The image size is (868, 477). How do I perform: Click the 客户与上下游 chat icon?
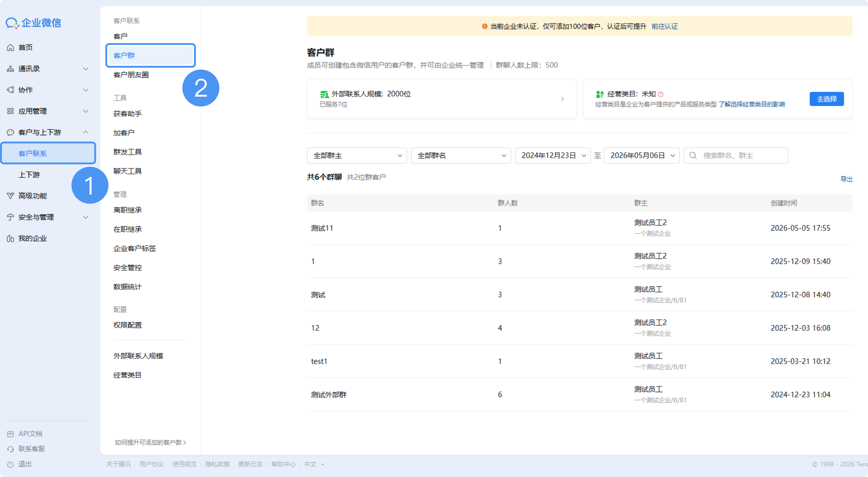pyautogui.click(x=10, y=132)
